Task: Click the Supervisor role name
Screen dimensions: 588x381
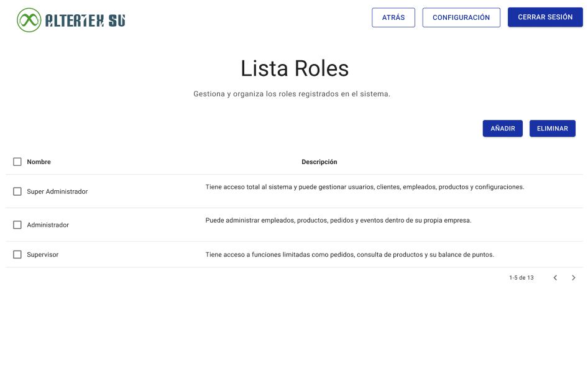Action: click(x=42, y=254)
